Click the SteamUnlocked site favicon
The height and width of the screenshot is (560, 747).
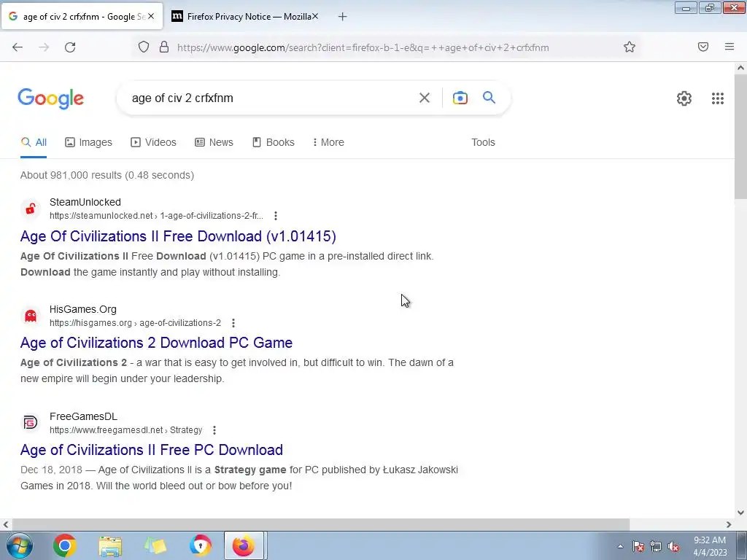pos(31,209)
